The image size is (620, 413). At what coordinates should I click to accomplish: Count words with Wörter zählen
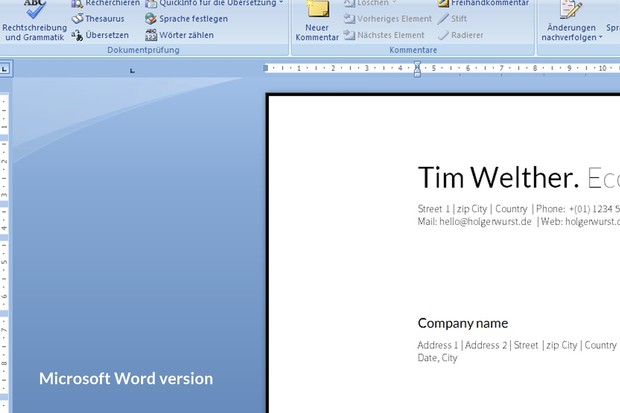click(179, 35)
